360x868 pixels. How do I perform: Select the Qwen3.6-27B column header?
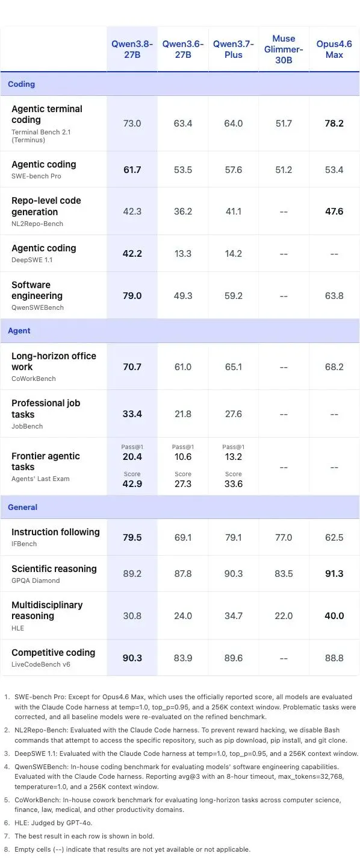pyautogui.click(x=183, y=49)
